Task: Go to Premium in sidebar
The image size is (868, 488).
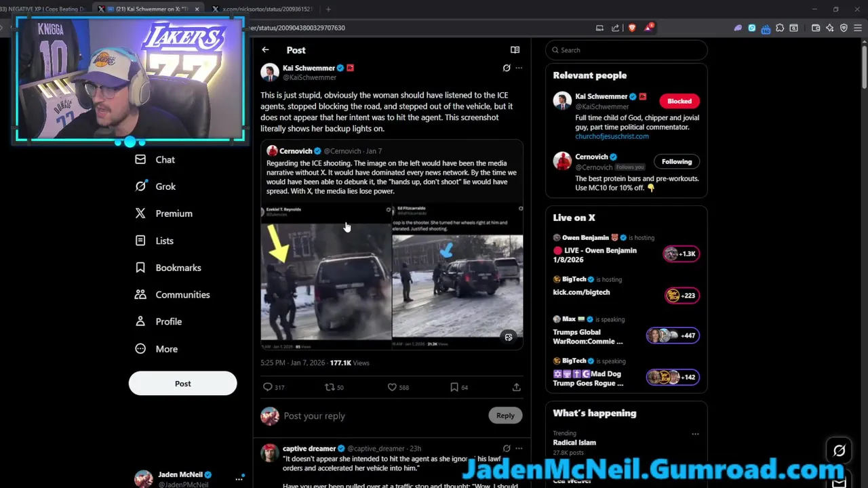Action: (163, 213)
